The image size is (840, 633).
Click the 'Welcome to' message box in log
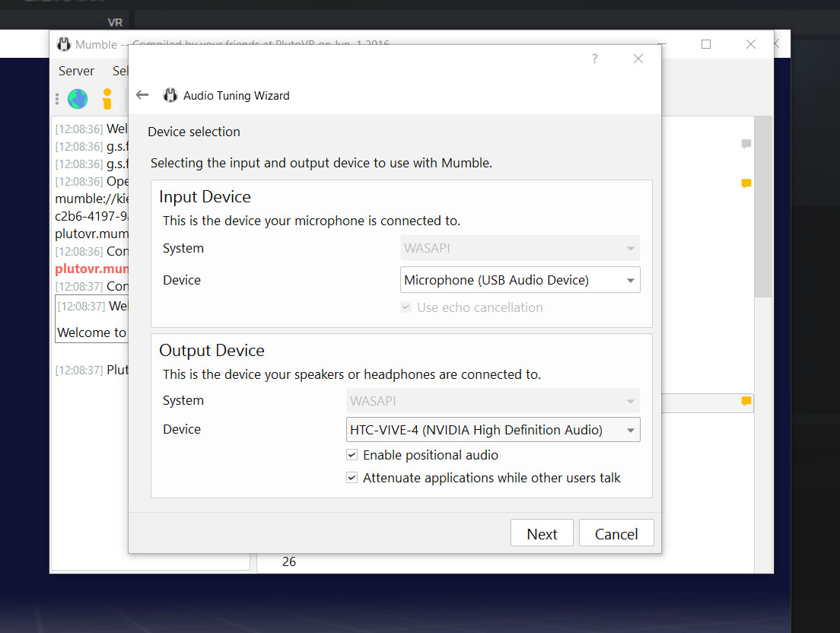[x=91, y=319]
